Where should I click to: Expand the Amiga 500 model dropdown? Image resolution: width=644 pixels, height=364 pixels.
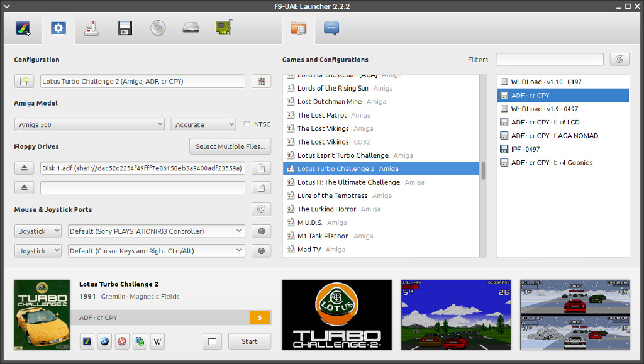pyautogui.click(x=89, y=124)
